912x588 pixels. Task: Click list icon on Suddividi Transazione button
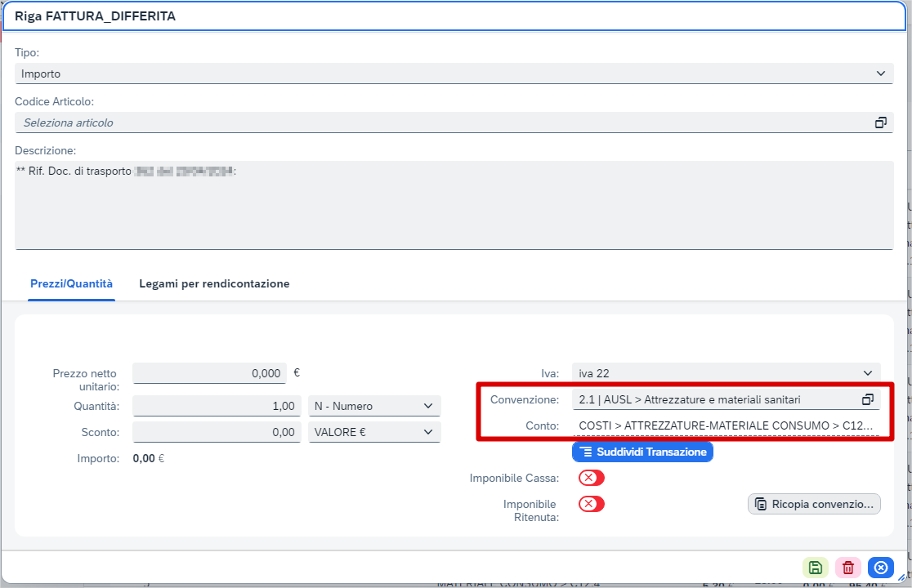point(586,452)
